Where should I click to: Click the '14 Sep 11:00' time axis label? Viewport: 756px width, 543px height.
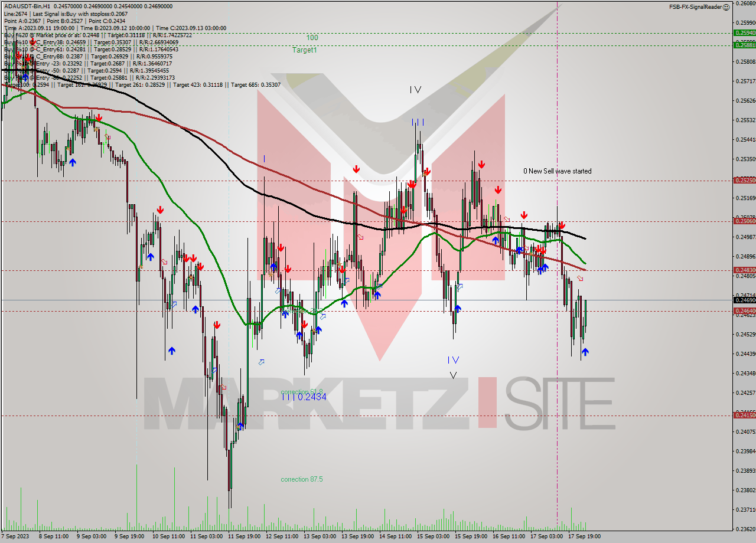[397, 537]
